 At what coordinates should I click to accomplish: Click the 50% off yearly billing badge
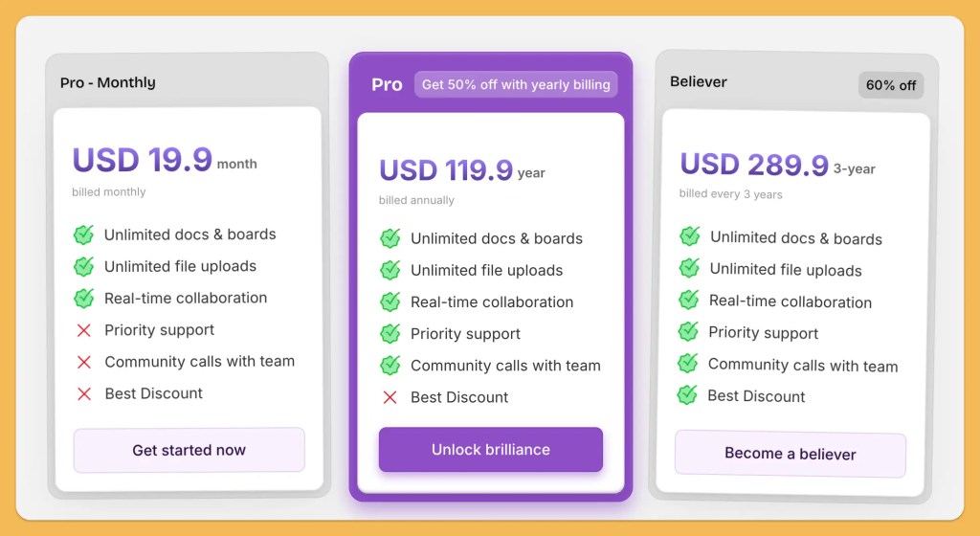[x=516, y=84]
